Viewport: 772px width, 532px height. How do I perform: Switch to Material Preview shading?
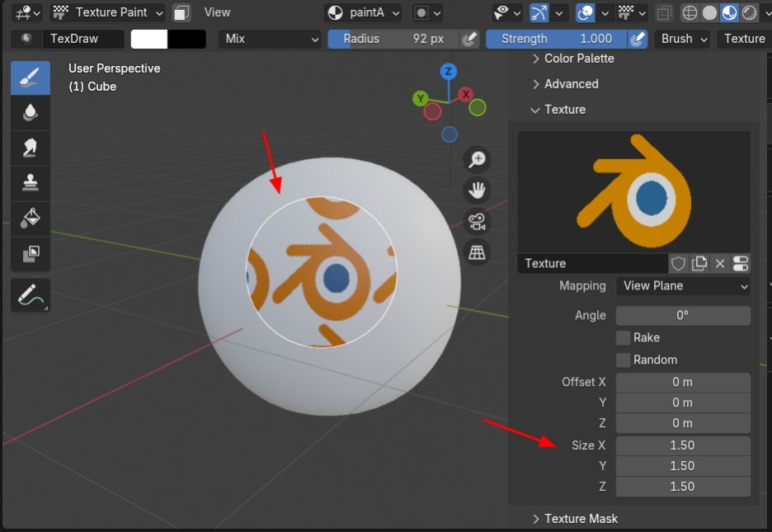click(729, 13)
